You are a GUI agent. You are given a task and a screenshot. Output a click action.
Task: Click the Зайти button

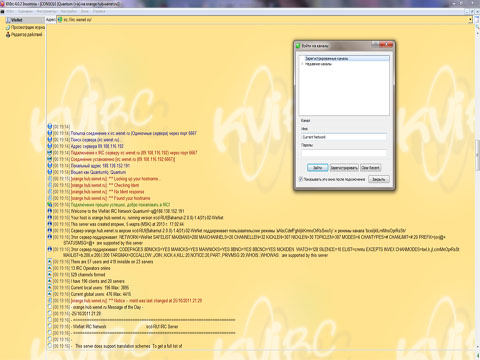317,168
